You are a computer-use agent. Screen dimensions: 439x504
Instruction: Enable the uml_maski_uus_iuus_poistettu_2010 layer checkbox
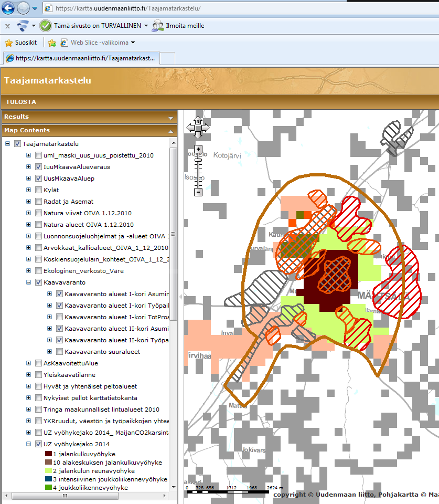(38, 155)
